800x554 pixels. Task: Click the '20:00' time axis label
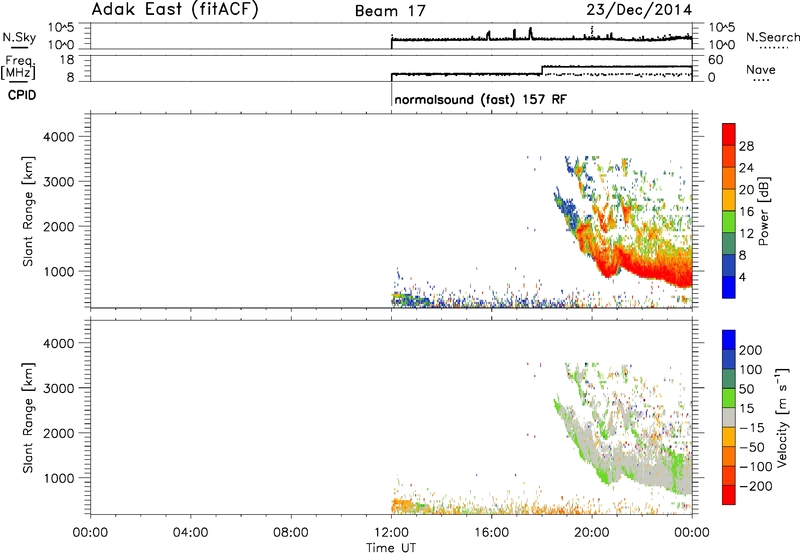click(x=592, y=533)
